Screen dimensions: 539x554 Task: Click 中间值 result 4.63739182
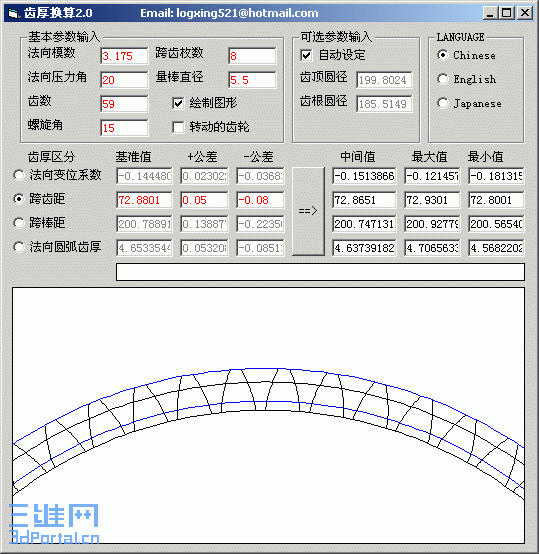click(x=364, y=248)
